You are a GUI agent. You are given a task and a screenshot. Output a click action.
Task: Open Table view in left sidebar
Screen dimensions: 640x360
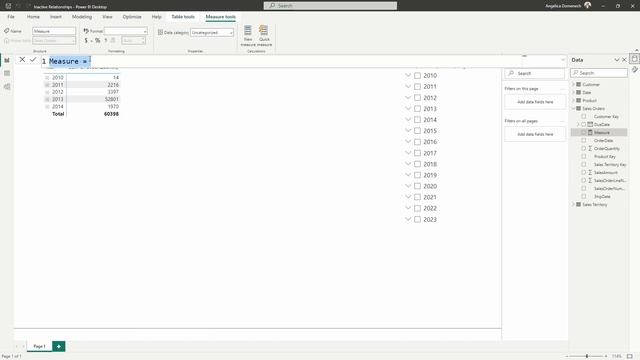[7, 73]
